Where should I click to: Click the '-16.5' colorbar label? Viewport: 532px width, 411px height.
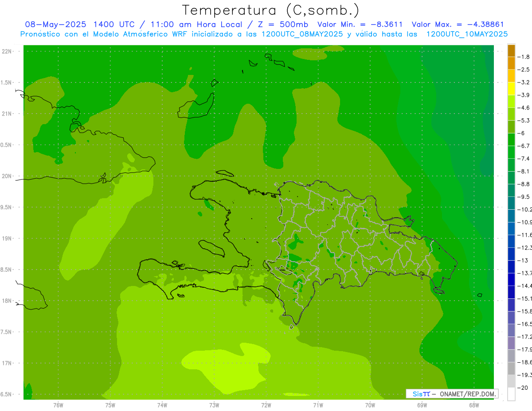[x=525, y=324]
